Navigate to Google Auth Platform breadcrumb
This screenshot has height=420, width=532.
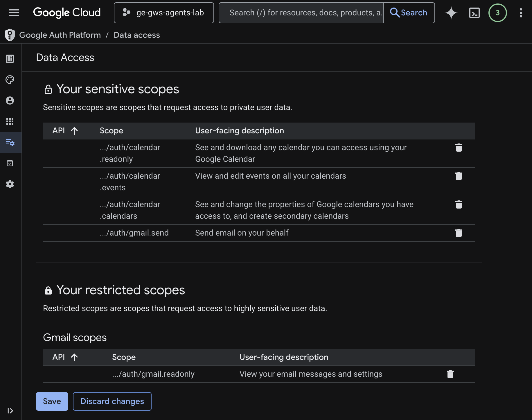60,35
